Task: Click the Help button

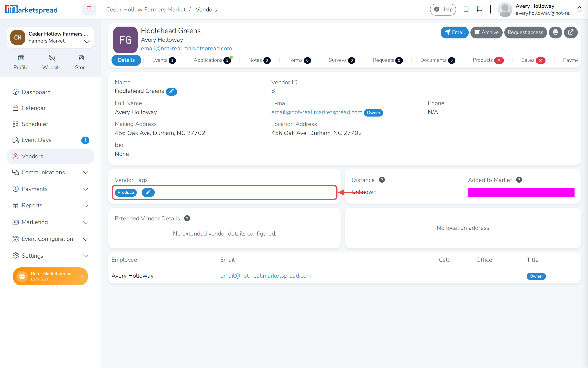Action: tap(443, 9)
